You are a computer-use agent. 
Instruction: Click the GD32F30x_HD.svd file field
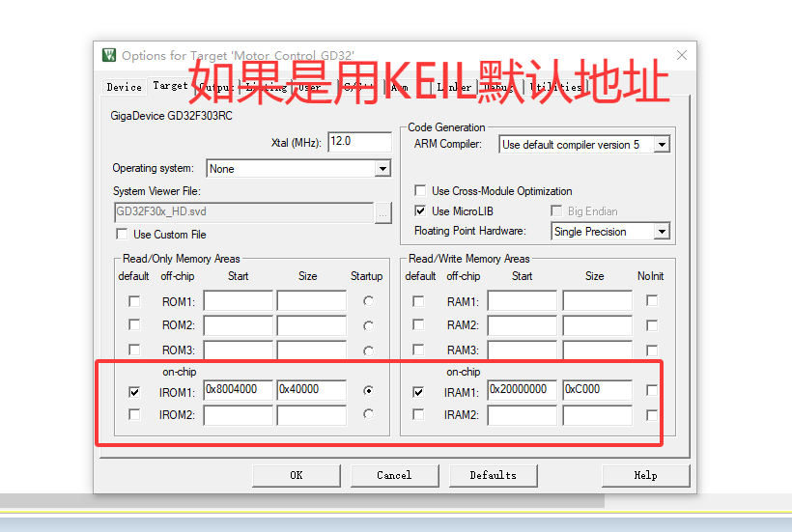click(x=244, y=212)
